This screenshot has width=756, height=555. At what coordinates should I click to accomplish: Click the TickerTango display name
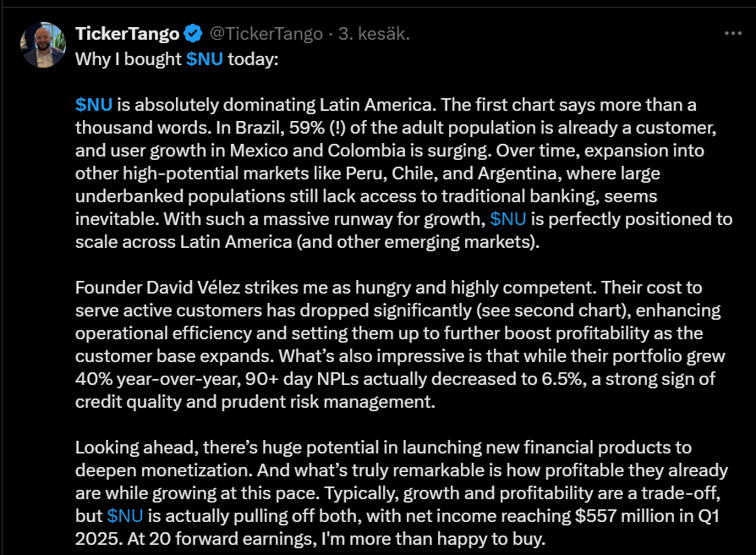click(128, 33)
